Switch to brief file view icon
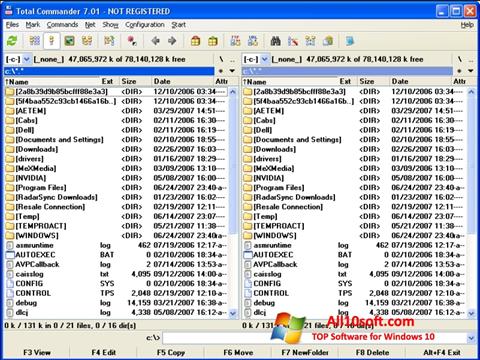Screen dimensions: 480x360 click(34, 41)
